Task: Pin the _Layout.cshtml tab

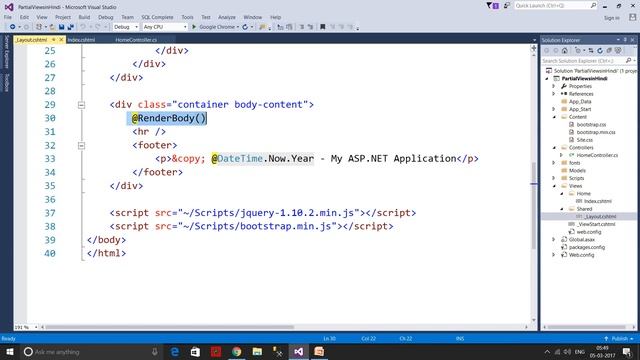Action: pos(53,40)
